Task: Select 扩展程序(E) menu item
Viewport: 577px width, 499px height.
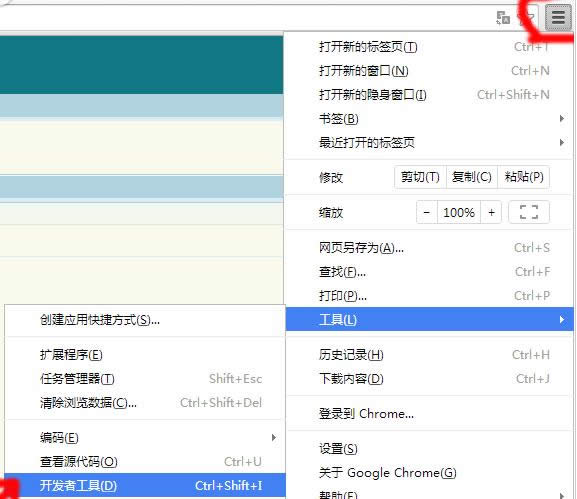Action: 145,355
